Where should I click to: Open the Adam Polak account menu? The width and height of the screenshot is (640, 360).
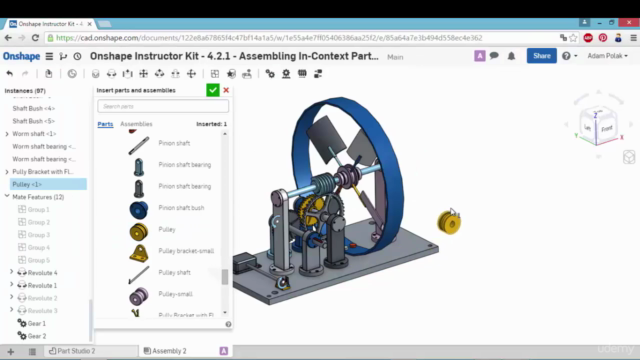coord(607,56)
